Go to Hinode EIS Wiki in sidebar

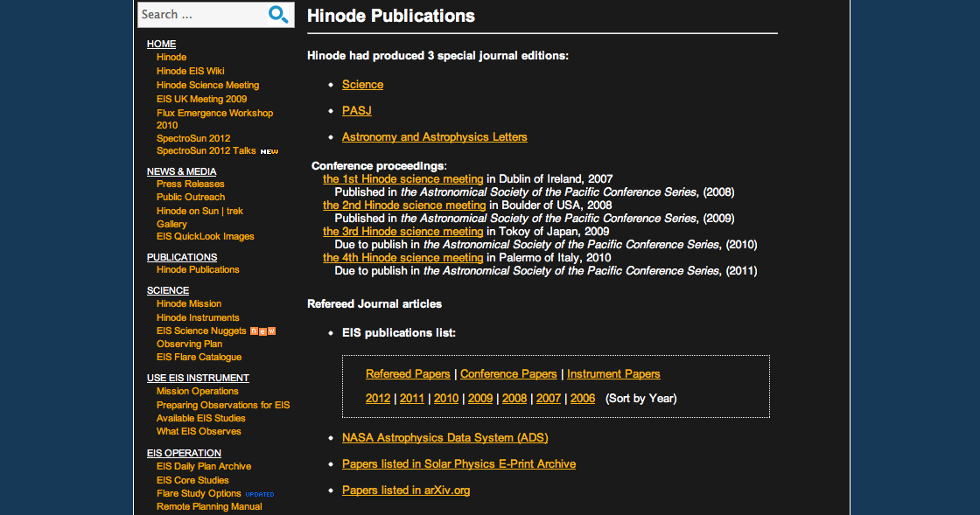(x=191, y=71)
